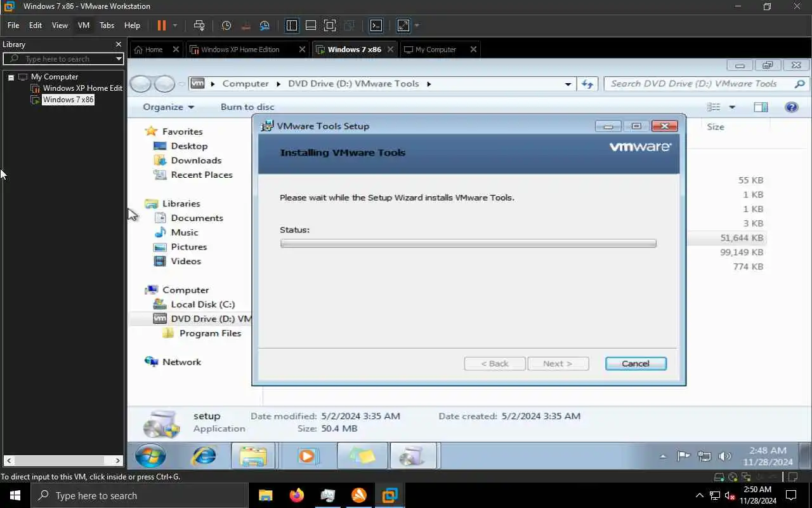Open Desktop under Favorites
The image size is (812, 508).
click(189, 146)
